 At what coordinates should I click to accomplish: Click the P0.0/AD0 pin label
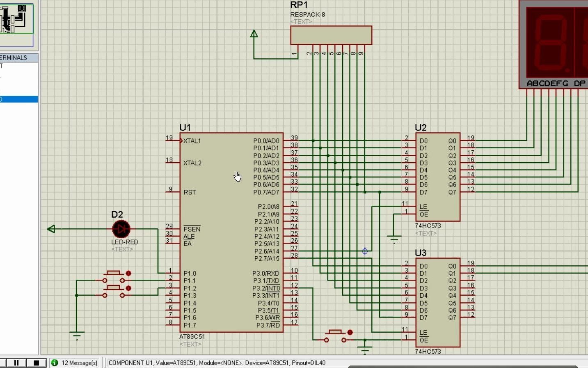point(266,141)
